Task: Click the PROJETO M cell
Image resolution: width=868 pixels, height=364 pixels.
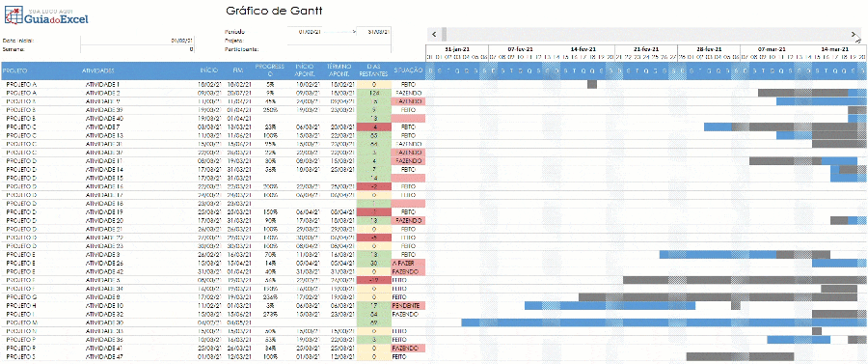Action: pos(21,322)
